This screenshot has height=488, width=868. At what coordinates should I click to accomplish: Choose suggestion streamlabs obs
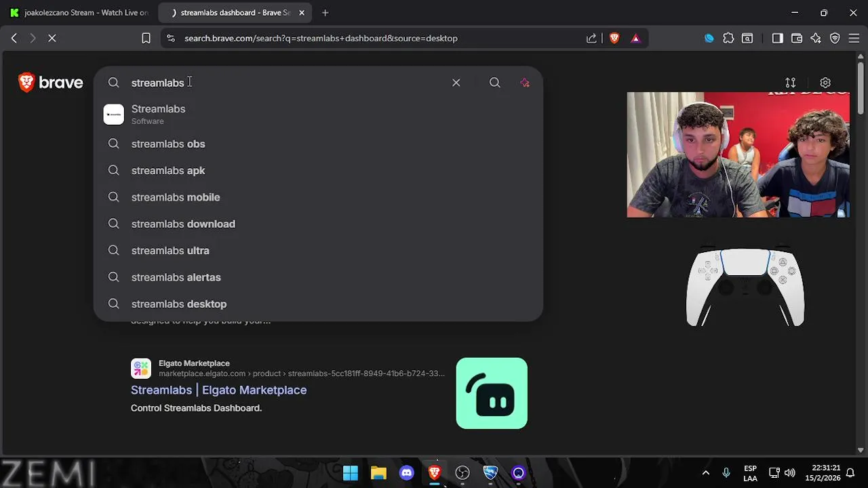click(318, 144)
